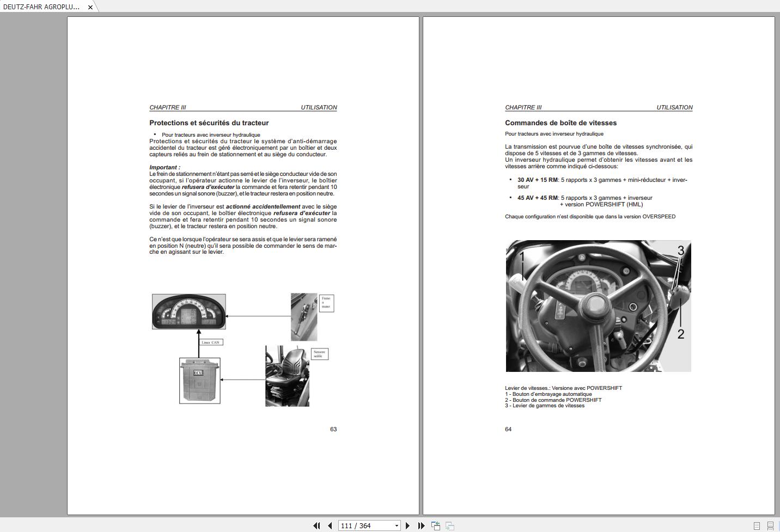Click the tractor seat sensor photo
Image resolution: width=780 pixels, height=532 pixels.
coord(287,376)
